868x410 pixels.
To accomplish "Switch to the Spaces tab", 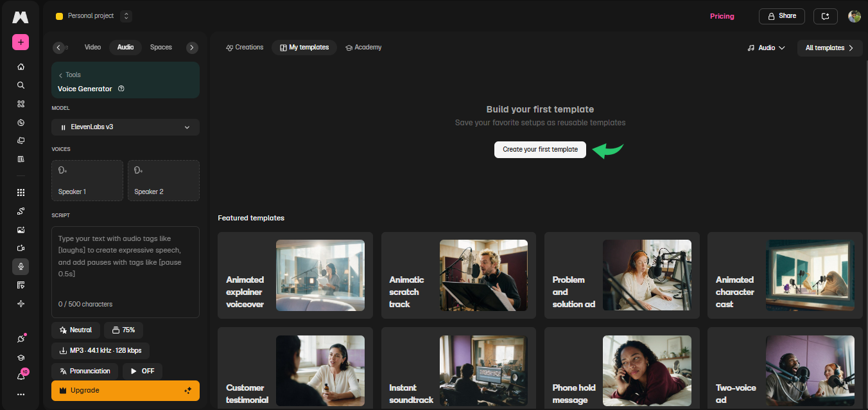I will [x=161, y=48].
